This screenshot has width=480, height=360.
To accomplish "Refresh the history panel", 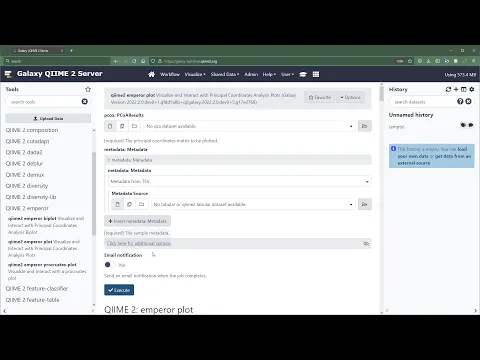I will 448,89.
